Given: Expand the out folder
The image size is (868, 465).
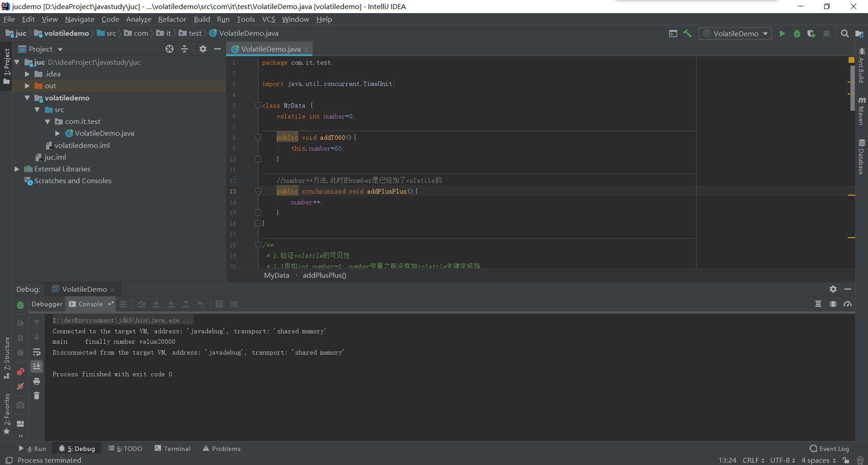Looking at the screenshot, I should click(x=27, y=86).
